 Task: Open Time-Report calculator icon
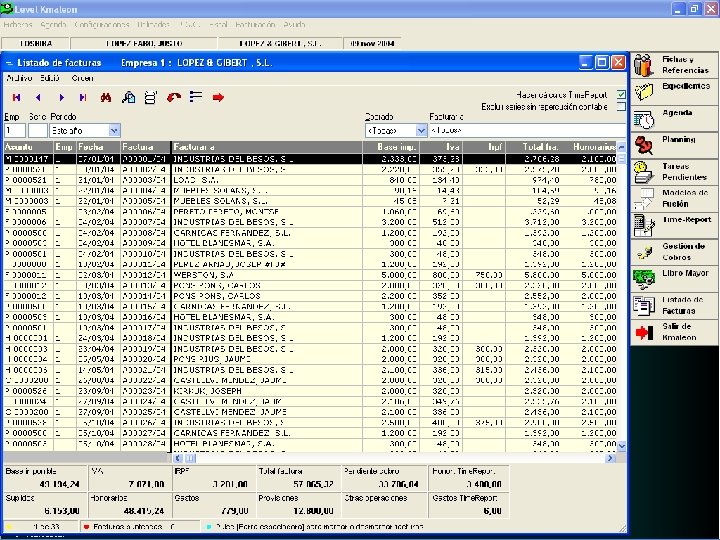pyautogui.click(x=644, y=225)
